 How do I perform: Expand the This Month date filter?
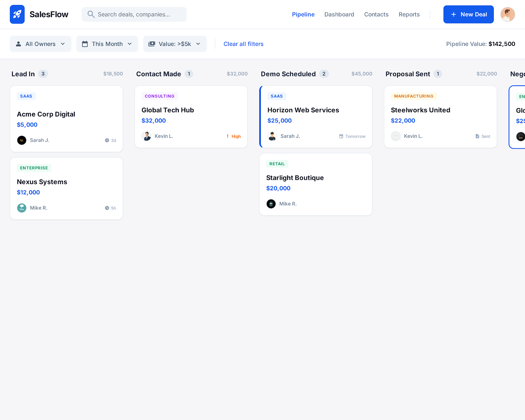pos(107,44)
